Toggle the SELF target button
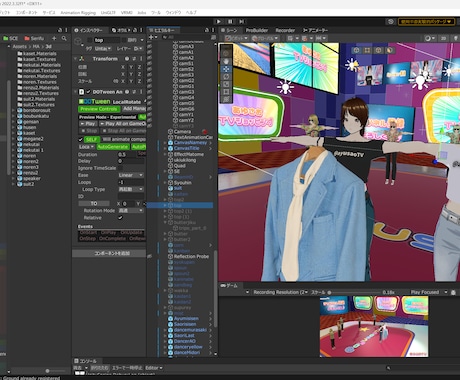Image resolution: width=460 pixels, height=380 pixels. coord(91,139)
